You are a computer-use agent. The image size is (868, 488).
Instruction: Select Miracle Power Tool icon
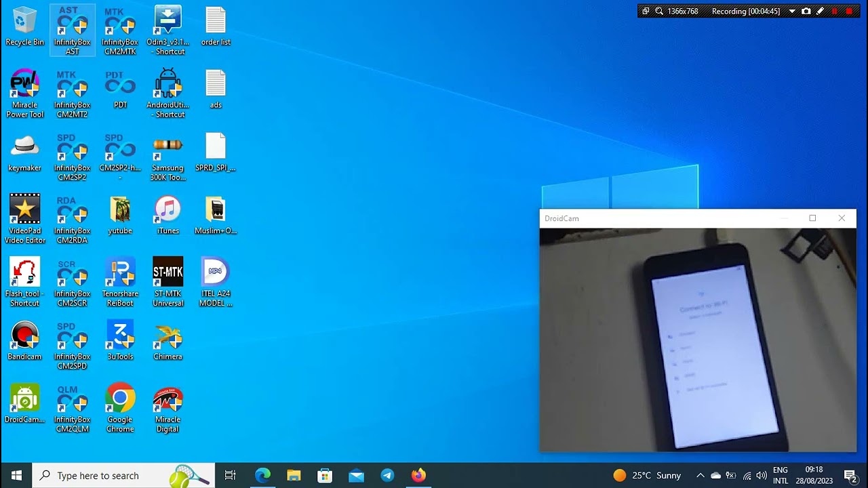click(24, 94)
